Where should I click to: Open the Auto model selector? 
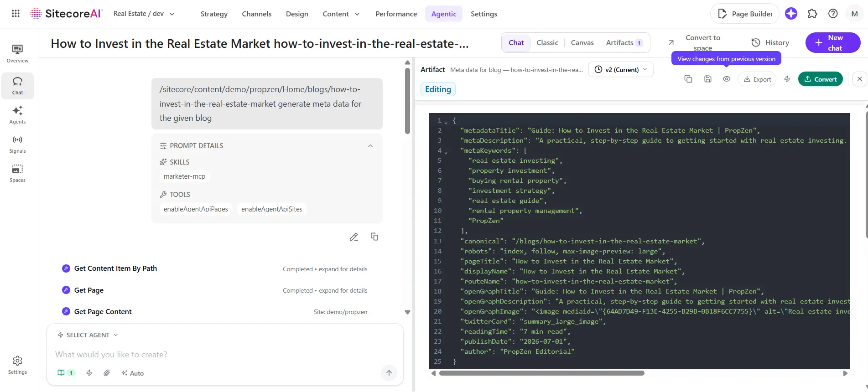point(132,373)
